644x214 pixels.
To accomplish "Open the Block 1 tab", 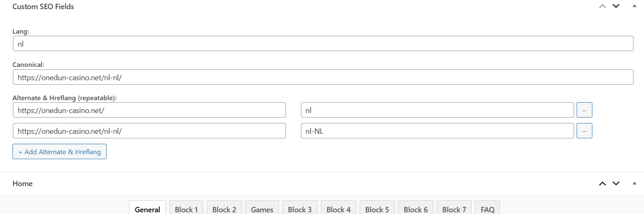I will point(186,209).
